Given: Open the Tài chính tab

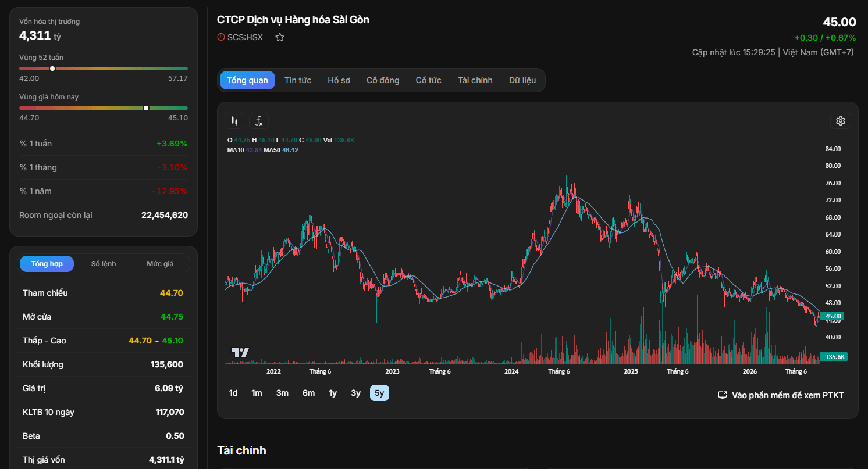Looking at the screenshot, I should [x=475, y=80].
